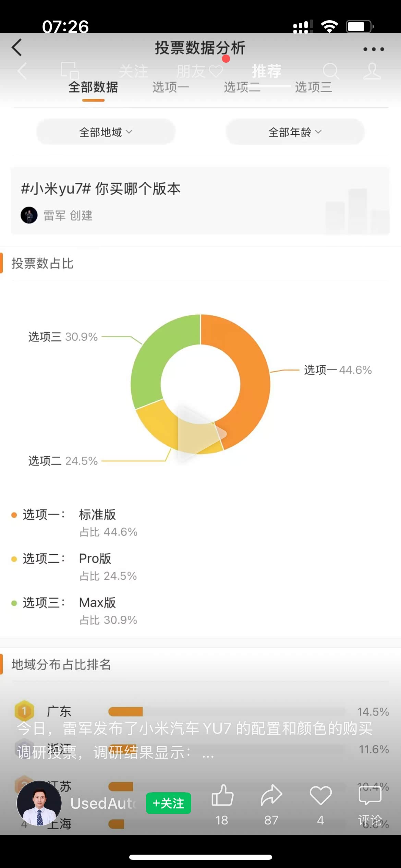Tap the heart favorite icon
The height and width of the screenshot is (868, 401).
click(320, 795)
